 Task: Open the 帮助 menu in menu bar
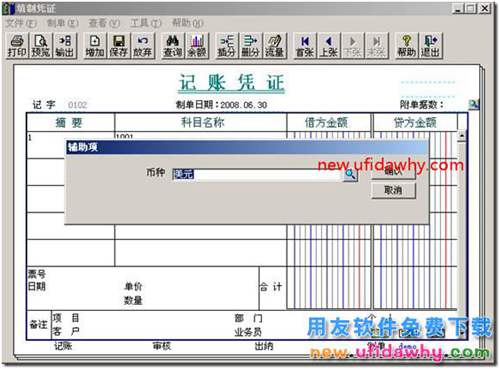click(x=188, y=23)
